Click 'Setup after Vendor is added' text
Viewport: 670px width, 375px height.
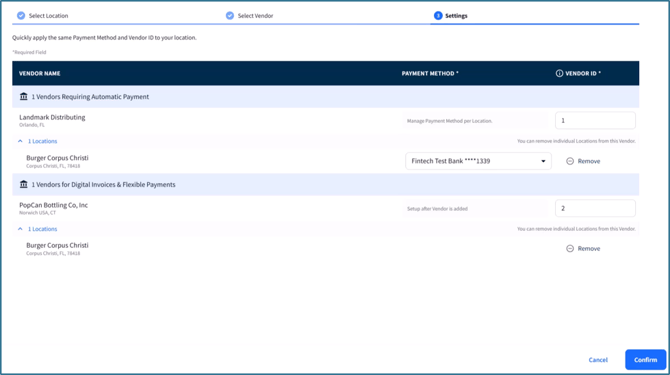point(437,209)
